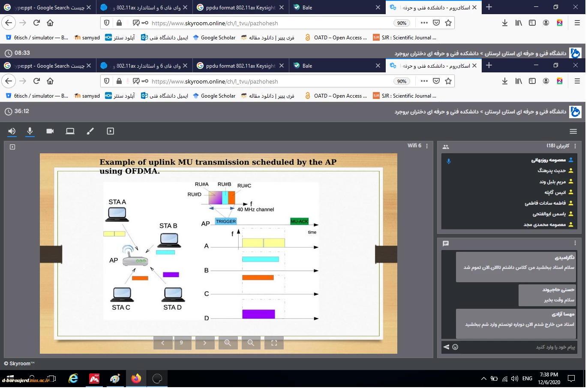The height and width of the screenshot is (388, 588).
Task: Zoom out of the slide with magnifier minus
Action: [x=251, y=343]
